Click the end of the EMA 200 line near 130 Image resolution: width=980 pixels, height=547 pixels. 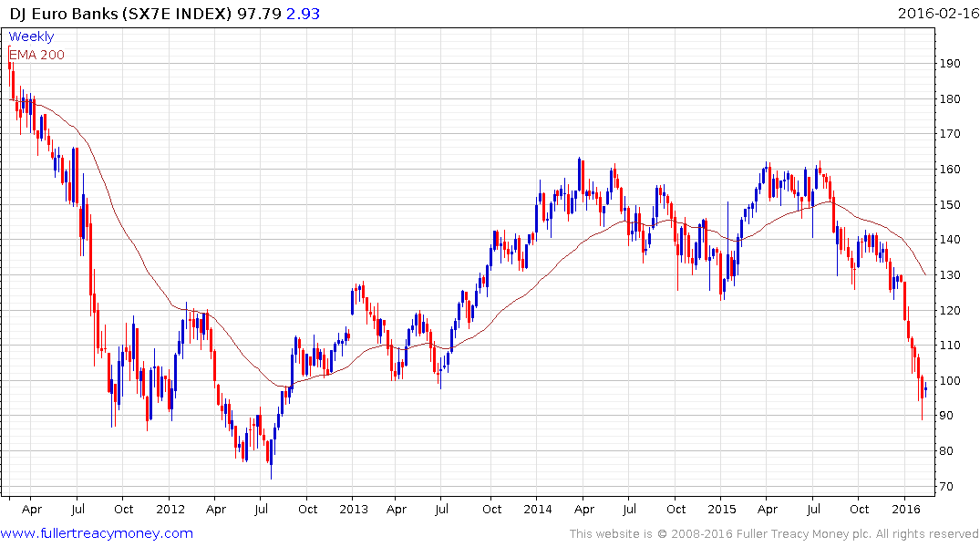(x=925, y=273)
